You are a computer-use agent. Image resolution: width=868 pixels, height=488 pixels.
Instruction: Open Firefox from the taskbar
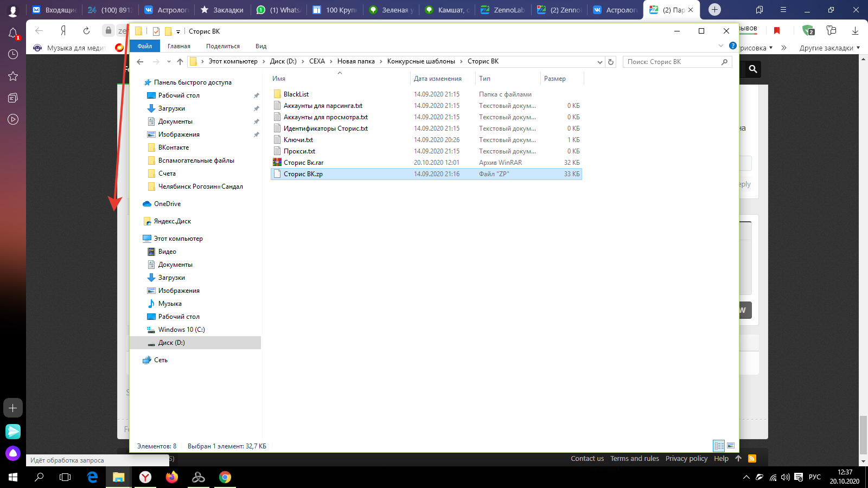coord(172,477)
